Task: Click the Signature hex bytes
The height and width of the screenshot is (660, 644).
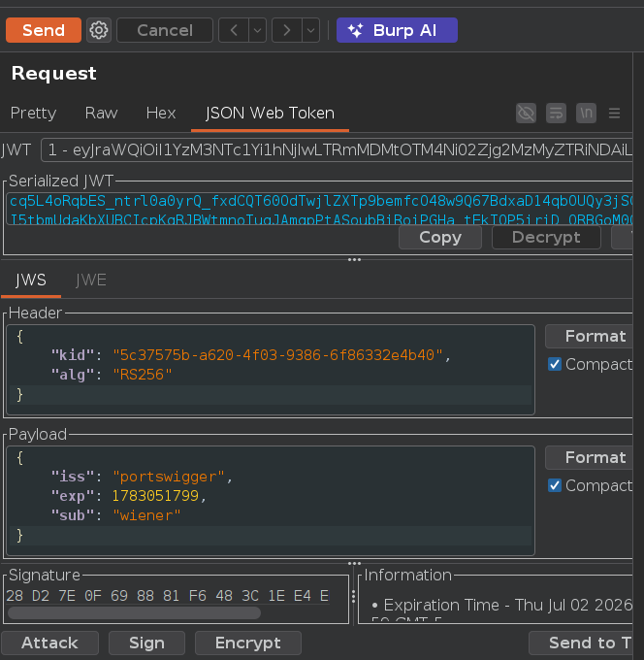Action: [168, 596]
